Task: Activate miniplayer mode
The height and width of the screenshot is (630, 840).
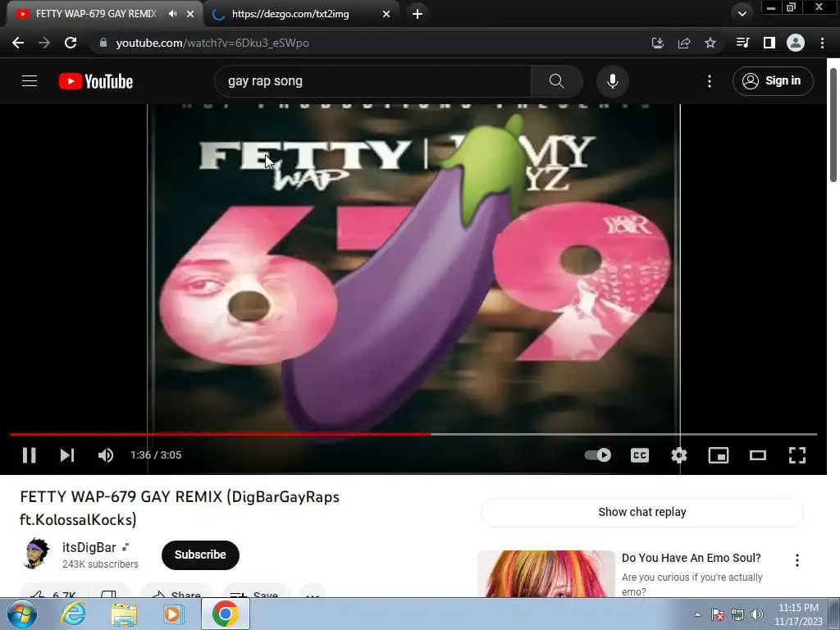Action: pos(719,455)
